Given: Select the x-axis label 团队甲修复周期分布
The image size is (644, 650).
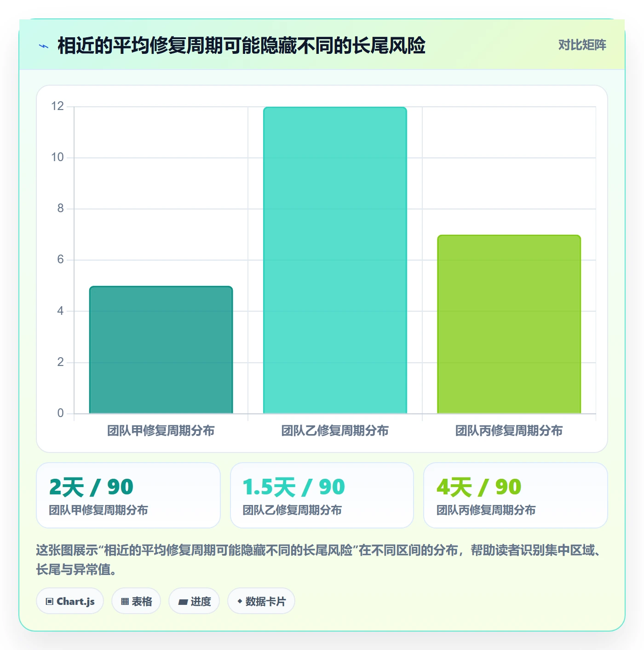Looking at the screenshot, I should [161, 430].
